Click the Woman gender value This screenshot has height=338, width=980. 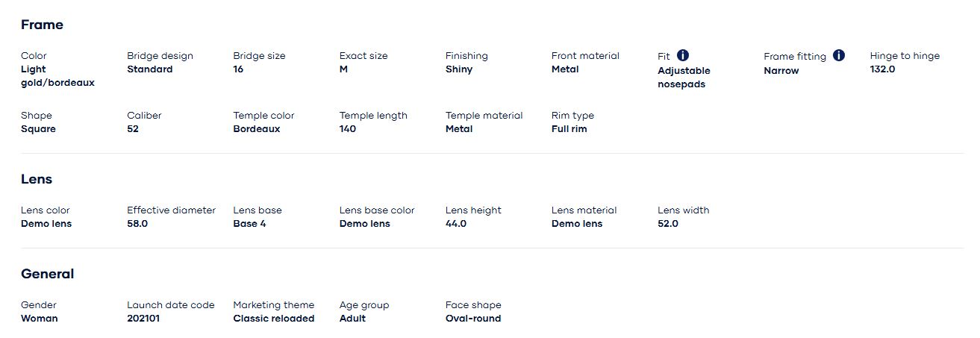coord(39,319)
